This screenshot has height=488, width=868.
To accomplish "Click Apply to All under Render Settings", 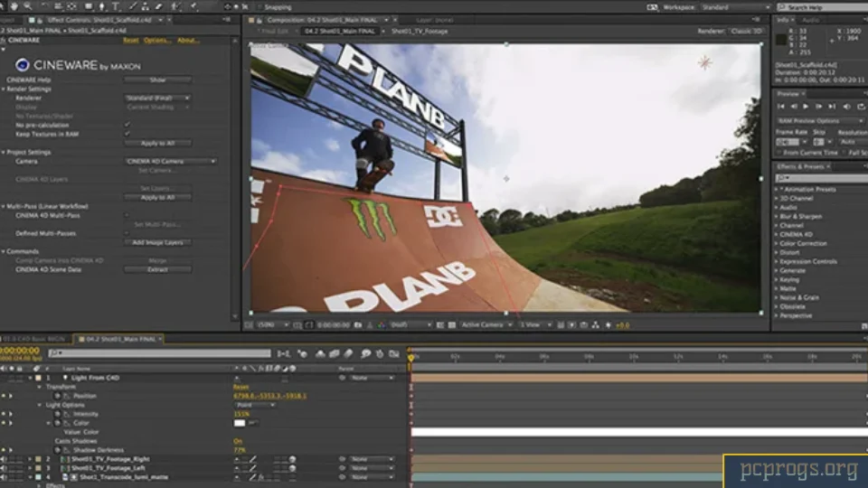I will [x=157, y=144].
